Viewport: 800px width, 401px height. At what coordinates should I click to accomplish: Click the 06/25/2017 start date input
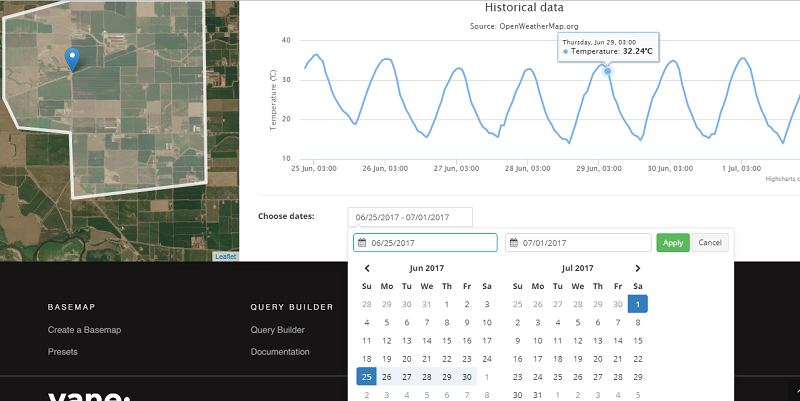click(x=430, y=243)
